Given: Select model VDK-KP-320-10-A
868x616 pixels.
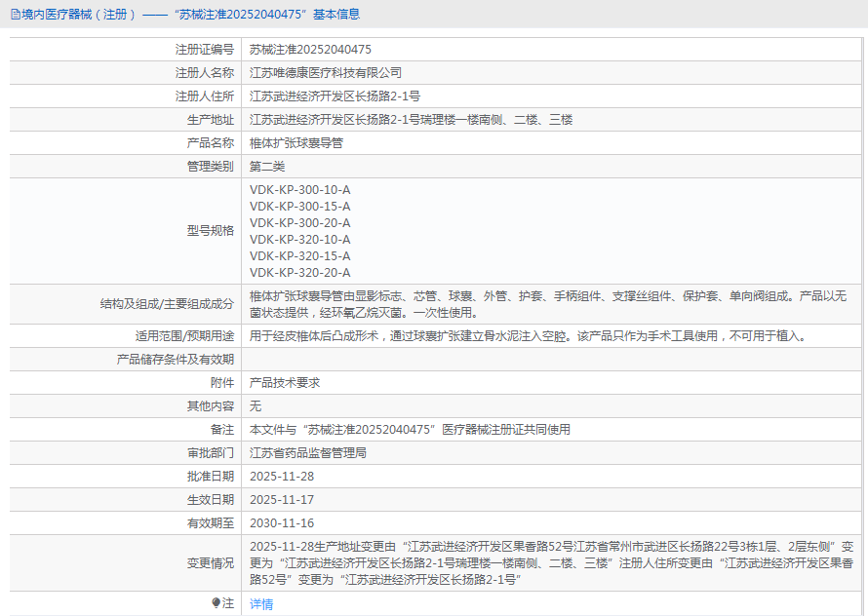Looking at the screenshot, I should coord(299,240).
